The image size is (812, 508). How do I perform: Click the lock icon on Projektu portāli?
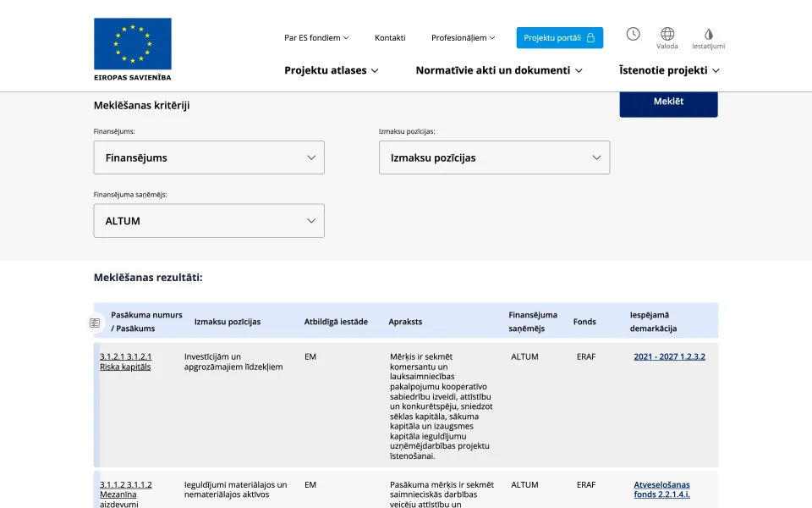[590, 38]
